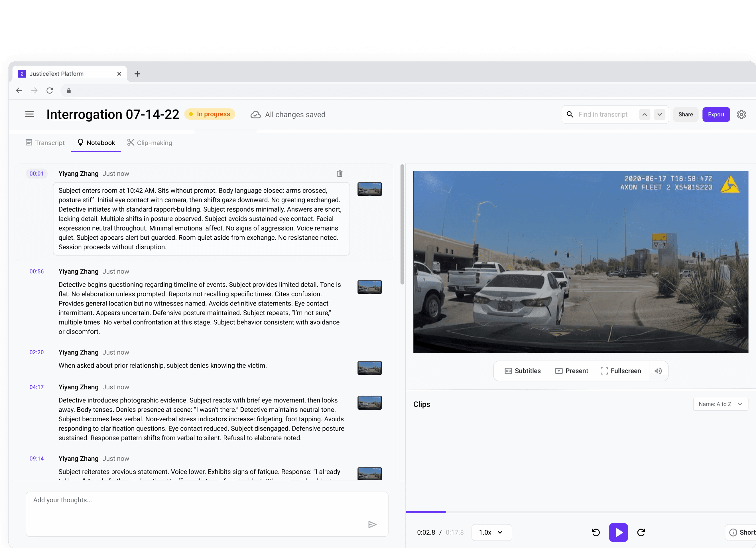
Task: Mute the video with speaker icon
Action: (x=658, y=371)
